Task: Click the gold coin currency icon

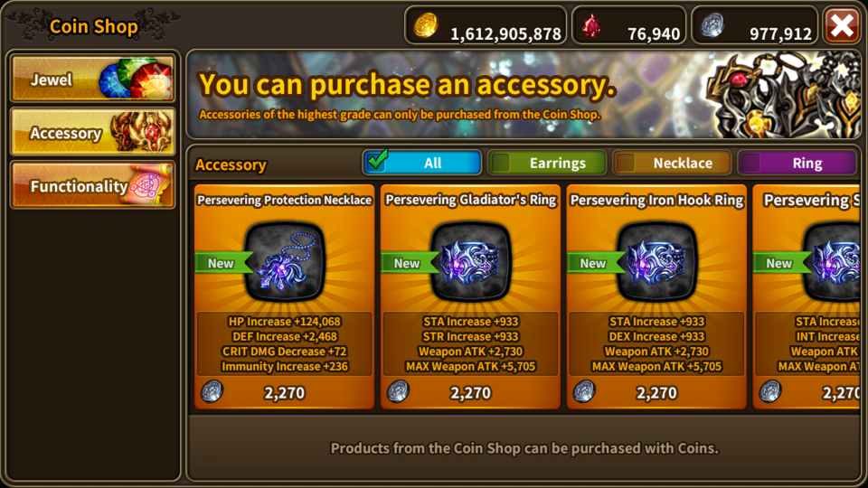Action: coord(426,25)
